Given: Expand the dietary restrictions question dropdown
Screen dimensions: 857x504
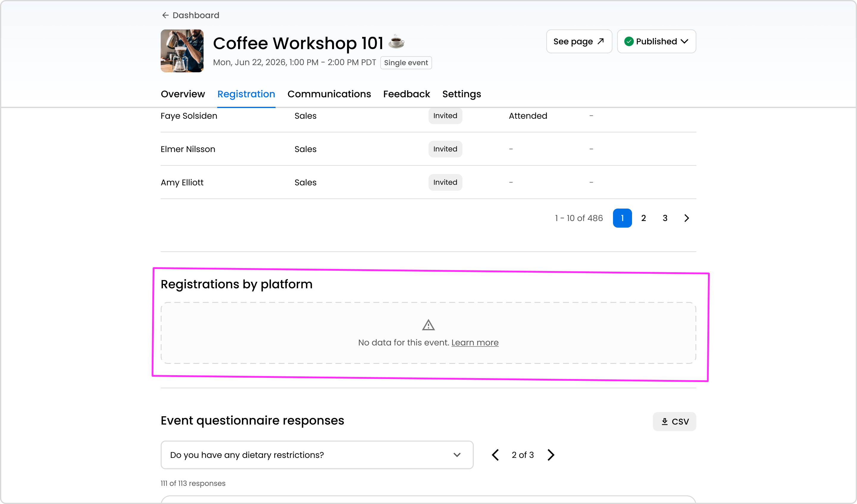Looking at the screenshot, I should point(317,455).
